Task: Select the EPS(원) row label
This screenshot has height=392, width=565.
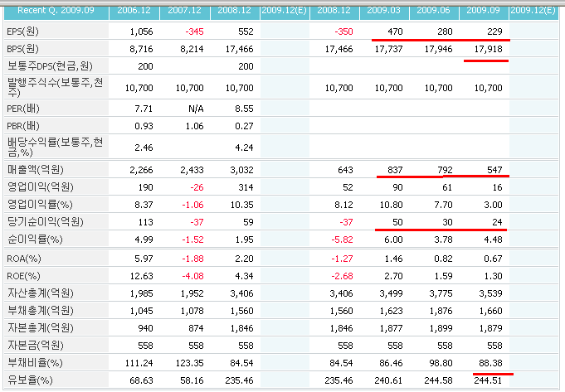Action: (x=26, y=31)
